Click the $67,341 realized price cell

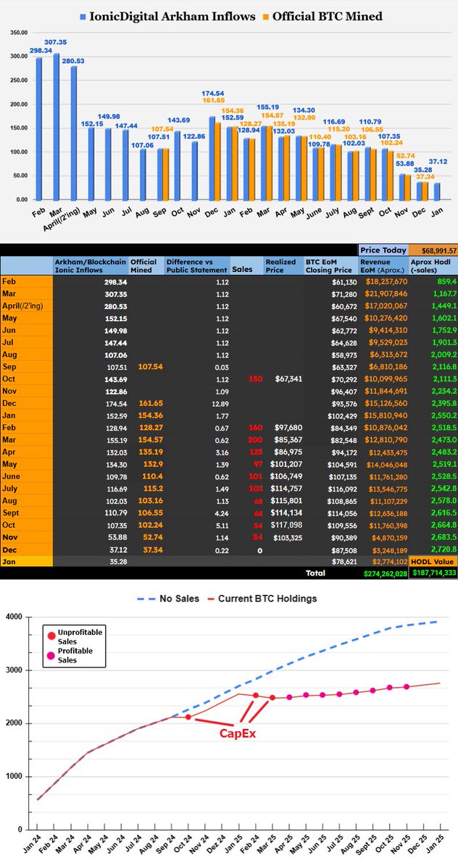tap(288, 379)
